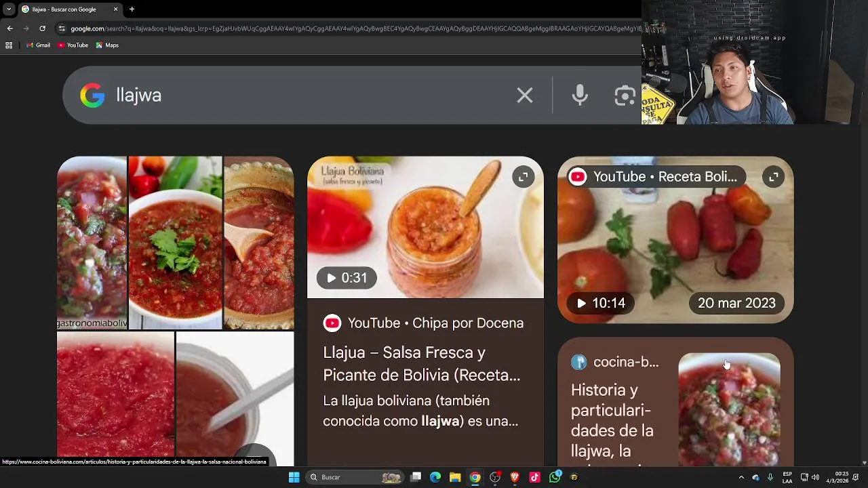The height and width of the screenshot is (488, 868).
Task: Switch to Google Chrome in the taskbar
Action: click(475, 477)
